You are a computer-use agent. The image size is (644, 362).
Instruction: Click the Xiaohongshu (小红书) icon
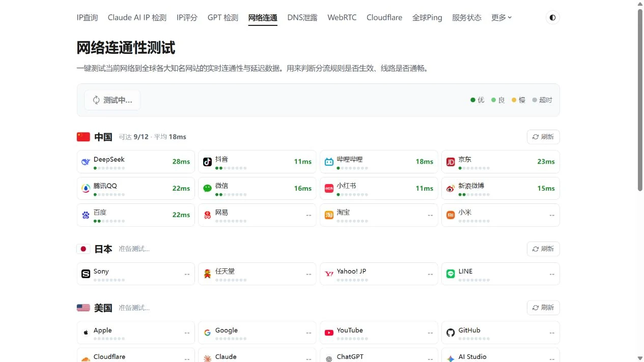click(329, 188)
